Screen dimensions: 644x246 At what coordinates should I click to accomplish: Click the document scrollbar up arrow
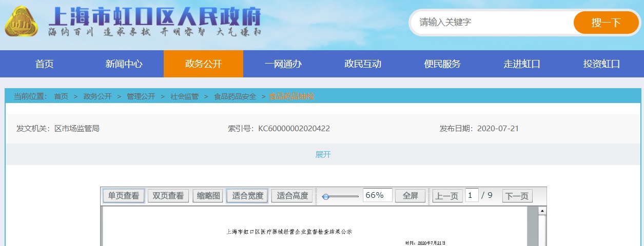[541, 211]
